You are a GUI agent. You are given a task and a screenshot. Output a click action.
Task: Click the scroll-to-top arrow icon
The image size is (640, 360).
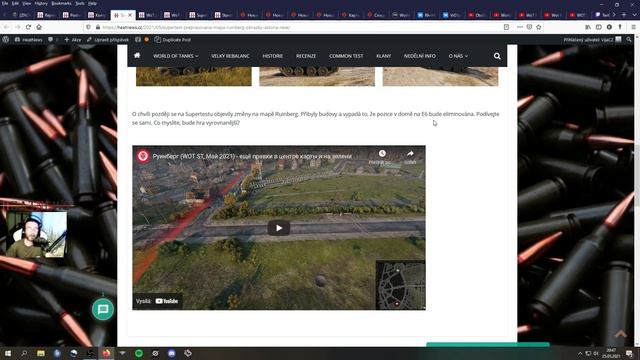tap(621, 333)
